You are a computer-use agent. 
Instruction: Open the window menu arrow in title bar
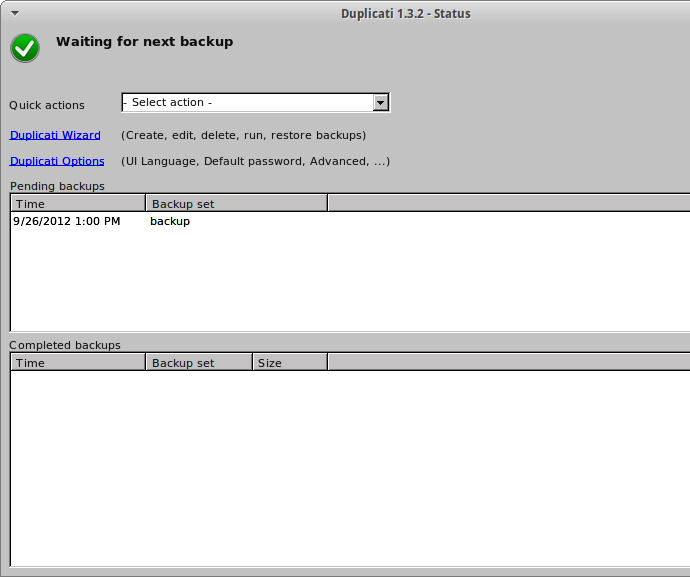click(15, 13)
